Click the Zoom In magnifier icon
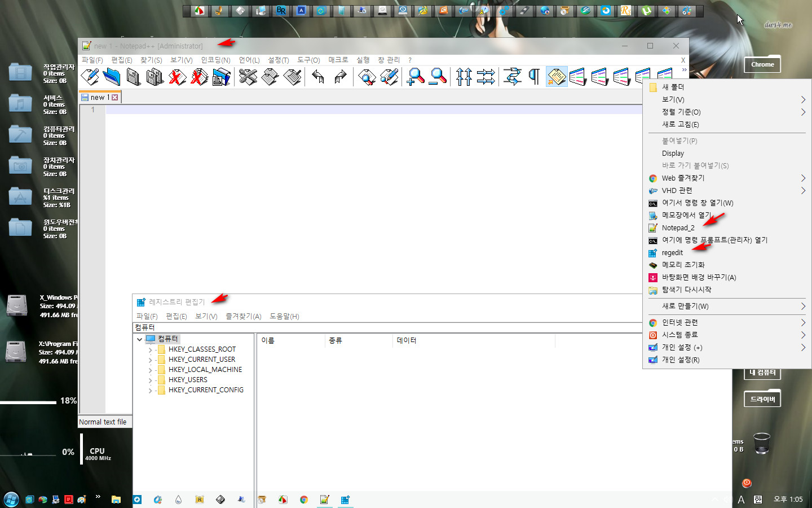 tap(416, 77)
